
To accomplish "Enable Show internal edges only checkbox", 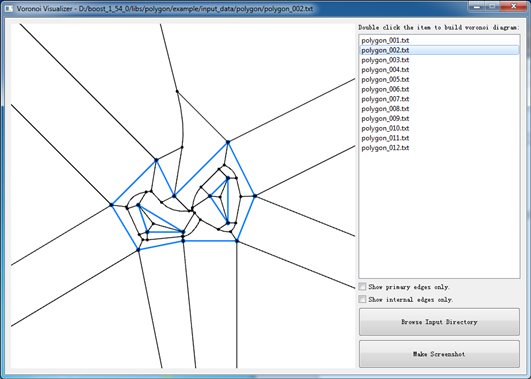I will pos(362,299).
